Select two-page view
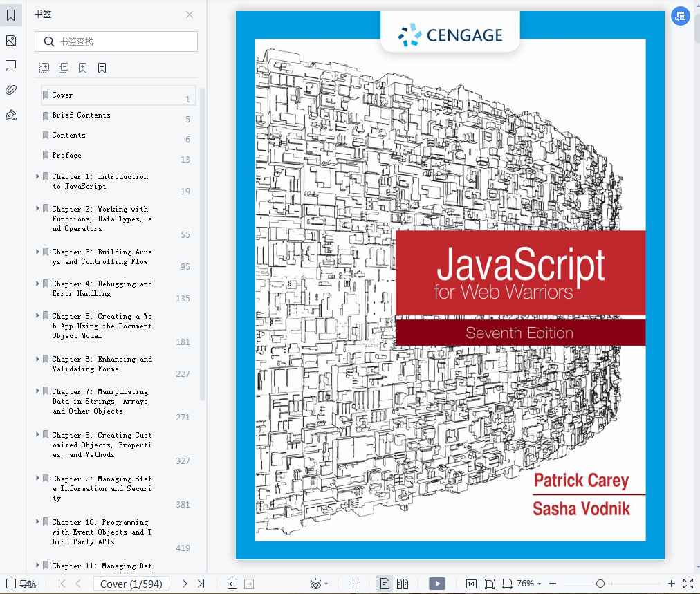 (403, 584)
